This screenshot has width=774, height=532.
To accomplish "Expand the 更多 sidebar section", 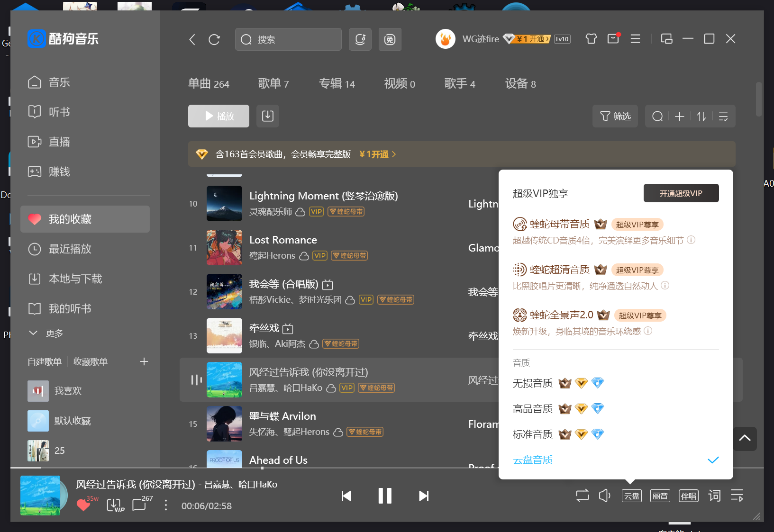I will pos(46,333).
